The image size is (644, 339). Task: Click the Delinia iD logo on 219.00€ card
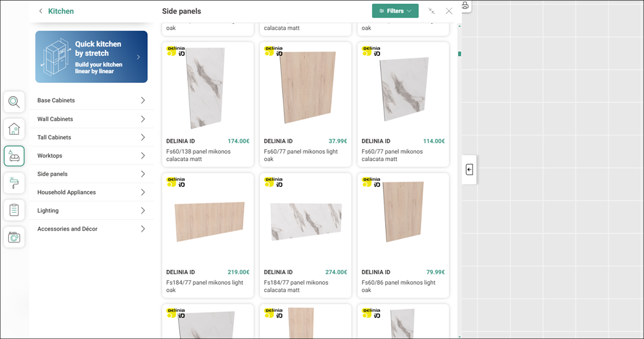click(x=175, y=182)
